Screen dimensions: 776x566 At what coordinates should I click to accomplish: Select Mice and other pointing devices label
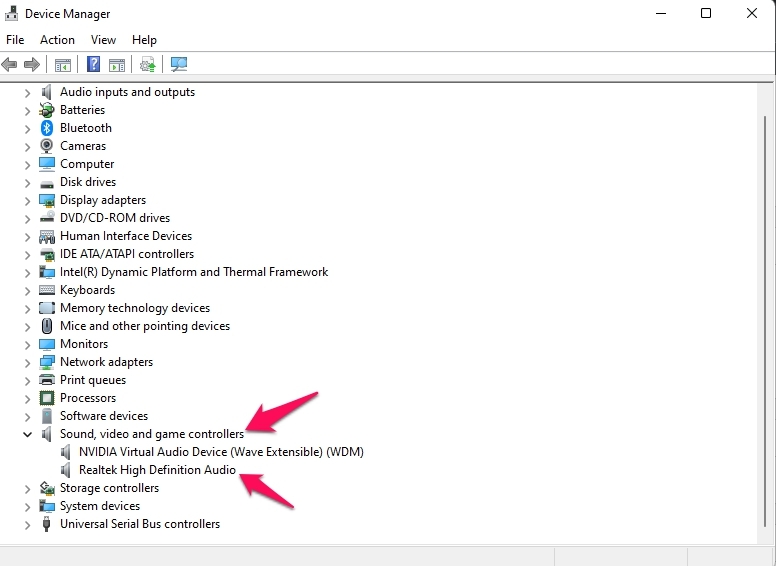tap(145, 326)
